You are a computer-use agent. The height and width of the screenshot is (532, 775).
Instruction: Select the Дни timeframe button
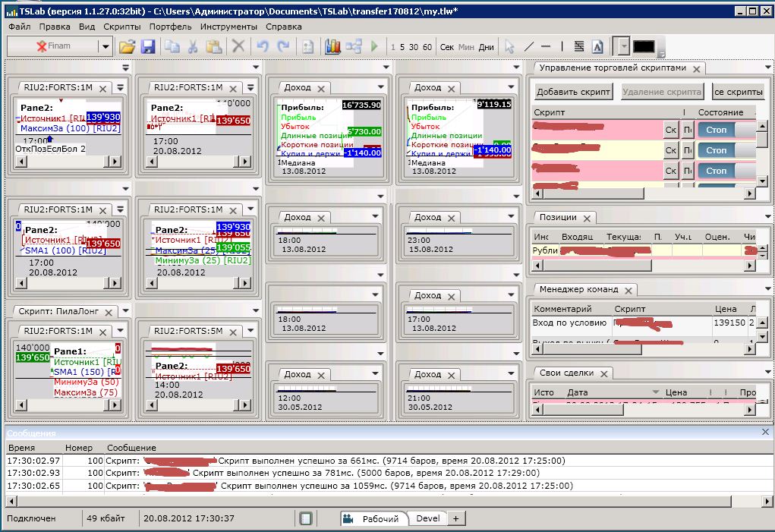[x=486, y=47]
